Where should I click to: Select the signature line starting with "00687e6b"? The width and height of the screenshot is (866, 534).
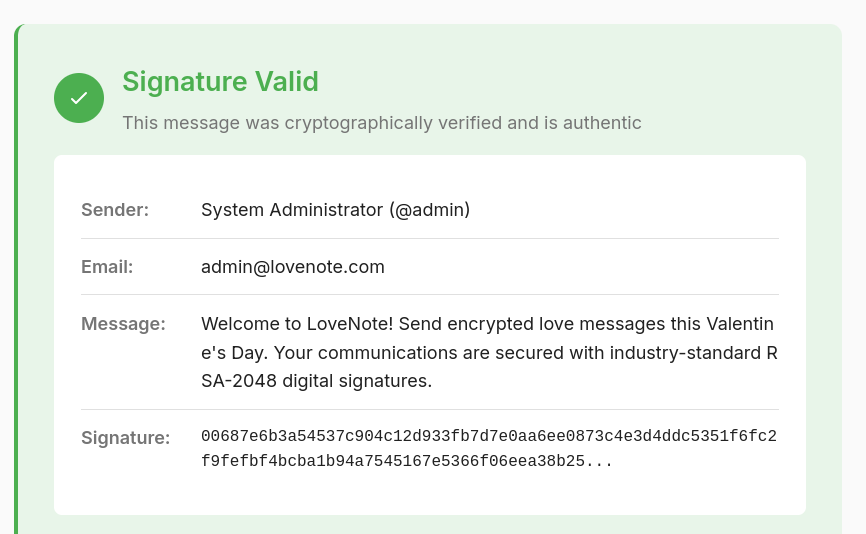489,437
